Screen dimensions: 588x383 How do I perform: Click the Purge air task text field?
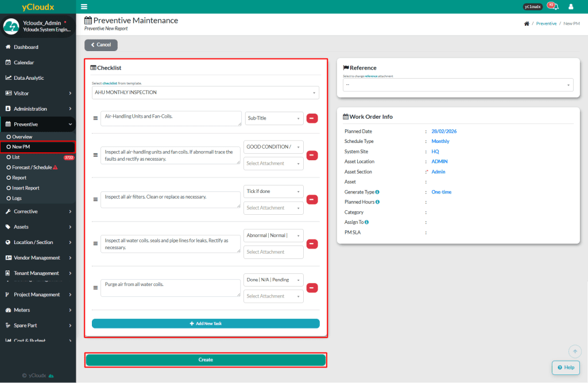[171, 288]
